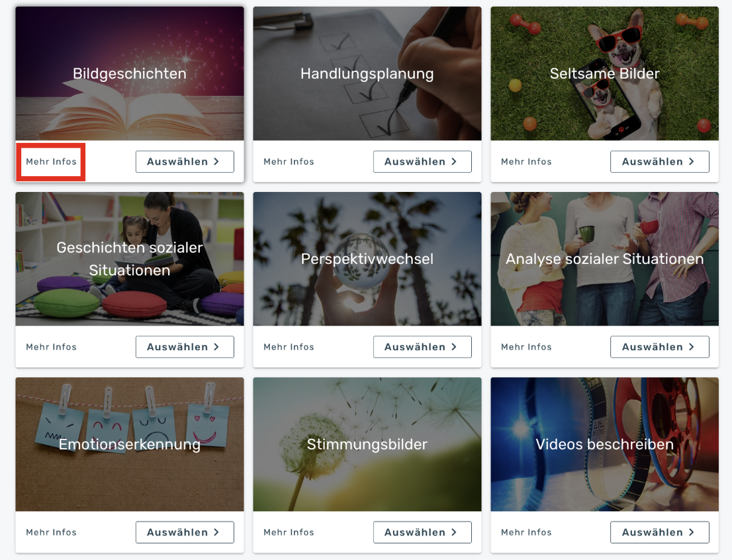Click the Geschichten sozialer Situationen thumbnail
Image resolution: width=732 pixels, height=560 pixels.
(x=130, y=259)
